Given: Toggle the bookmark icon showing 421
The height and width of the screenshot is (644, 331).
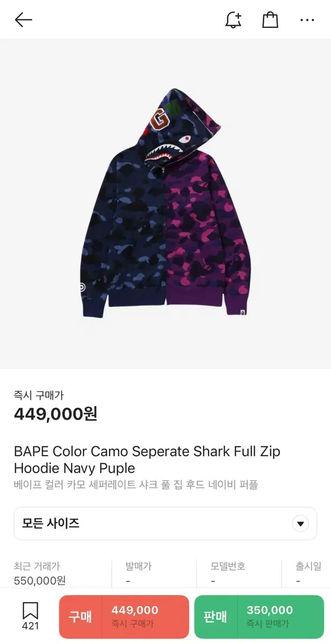Looking at the screenshot, I should pyautogui.click(x=30, y=616).
